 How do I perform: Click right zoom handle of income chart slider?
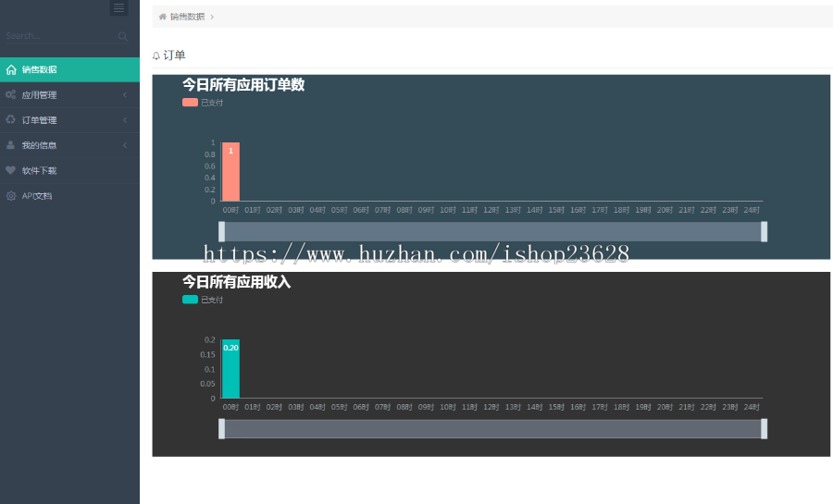click(x=764, y=429)
